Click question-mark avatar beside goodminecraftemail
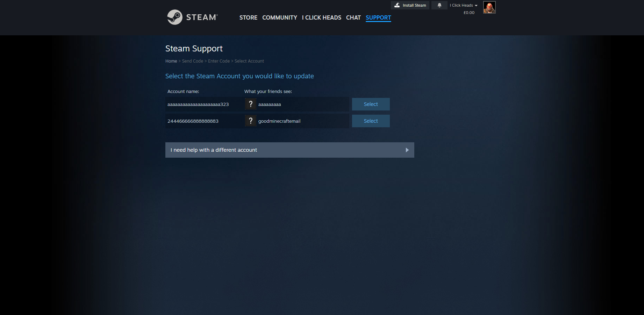The height and width of the screenshot is (315, 644). coord(250,121)
